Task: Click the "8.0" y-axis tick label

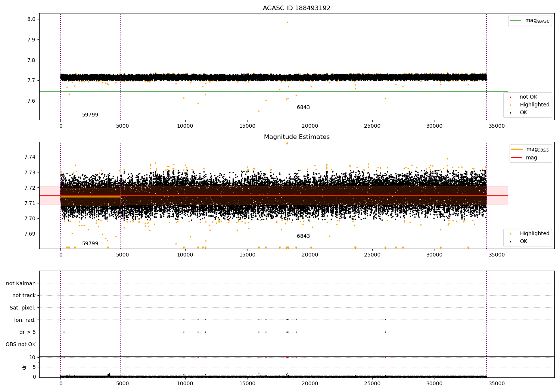Action: (31, 19)
